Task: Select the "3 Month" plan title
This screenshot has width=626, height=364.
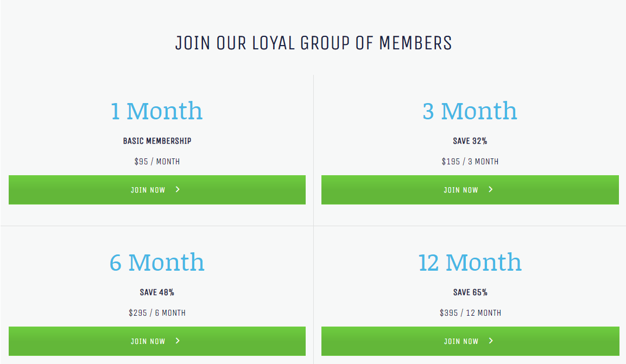Action: [470, 111]
